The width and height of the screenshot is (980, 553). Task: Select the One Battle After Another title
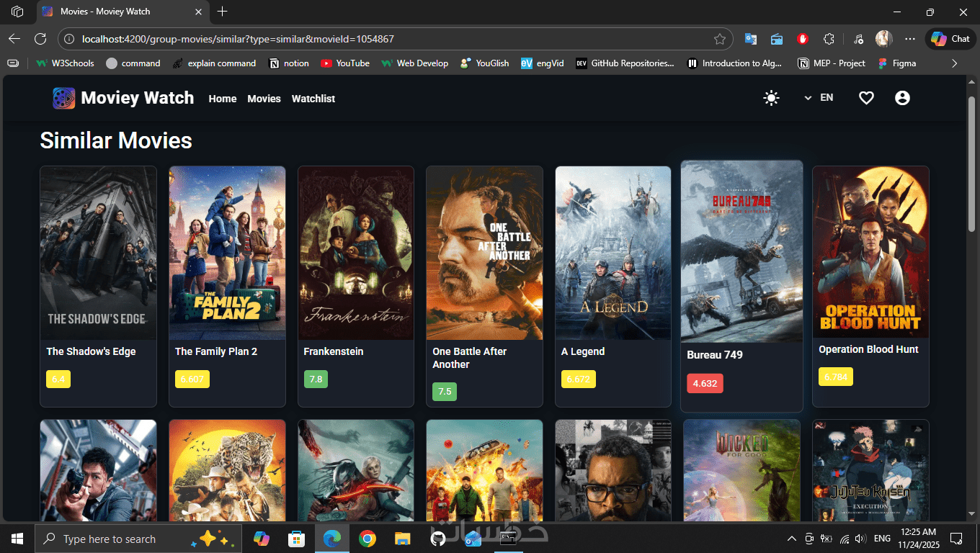click(x=470, y=358)
